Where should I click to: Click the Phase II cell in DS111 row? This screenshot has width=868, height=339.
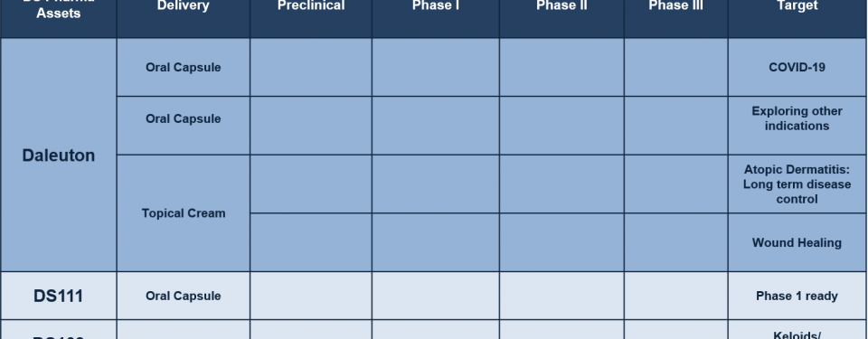561,296
